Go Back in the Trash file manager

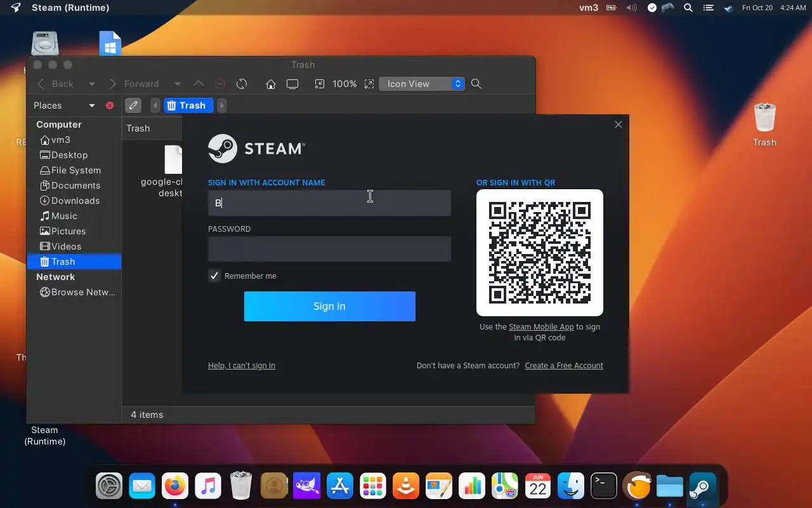click(55, 84)
